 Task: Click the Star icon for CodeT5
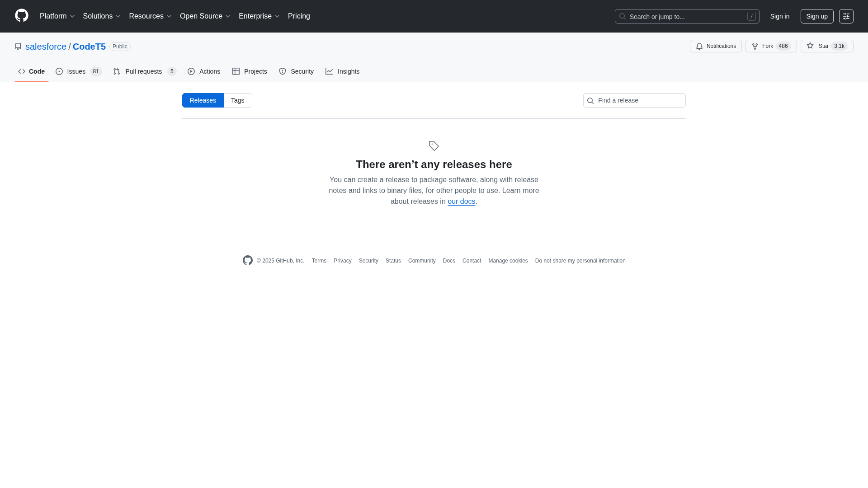pyautogui.click(x=810, y=46)
